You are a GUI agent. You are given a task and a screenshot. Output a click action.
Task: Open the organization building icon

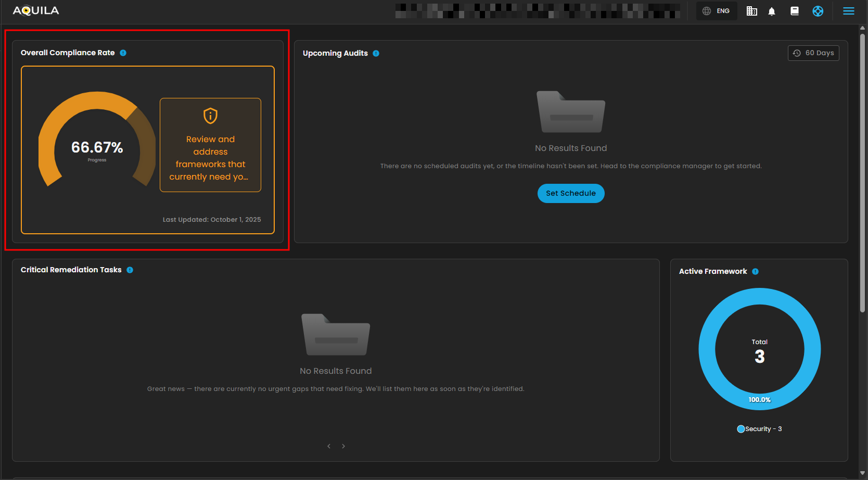(x=751, y=11)
